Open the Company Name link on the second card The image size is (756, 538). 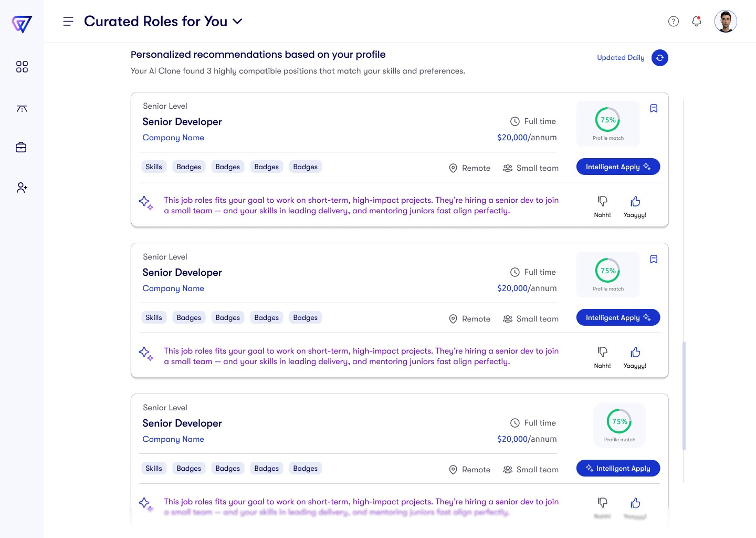click(x=173, y=288)
